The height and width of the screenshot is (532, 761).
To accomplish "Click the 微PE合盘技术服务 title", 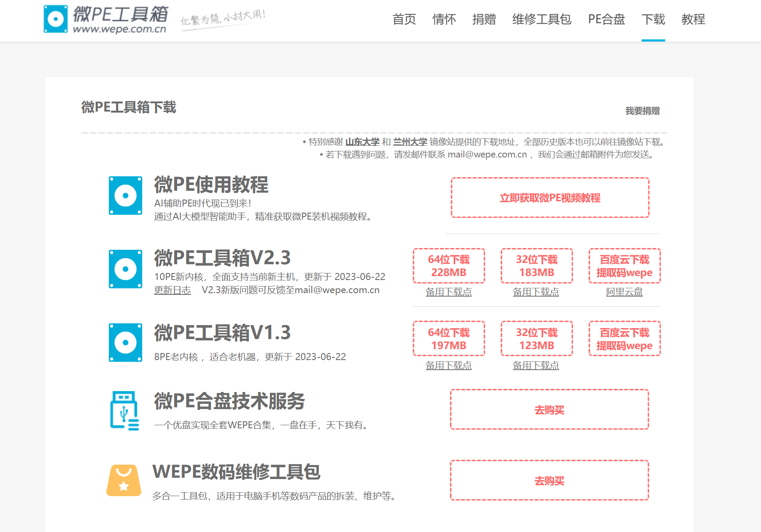I will pos(229,401).
